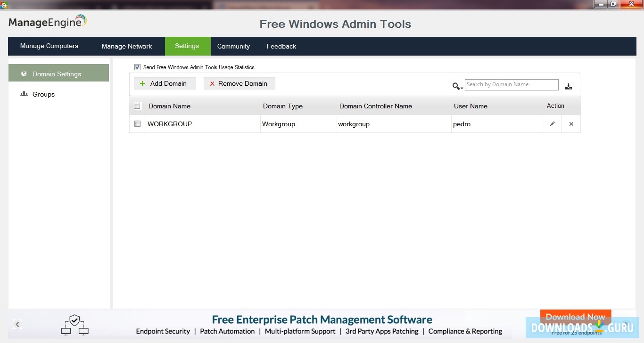Click the shield icon in the banner
Image resolution: width=644 pixels, height=343 pixels.
(74, 320)
